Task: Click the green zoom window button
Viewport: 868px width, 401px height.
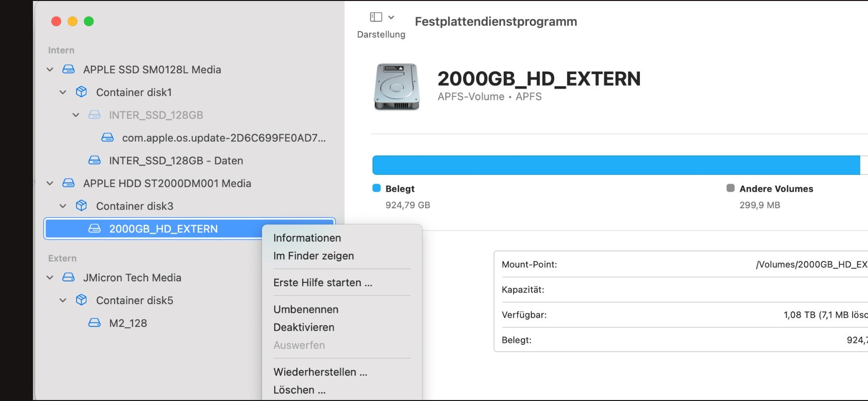Action: click(x=89, y=21)
